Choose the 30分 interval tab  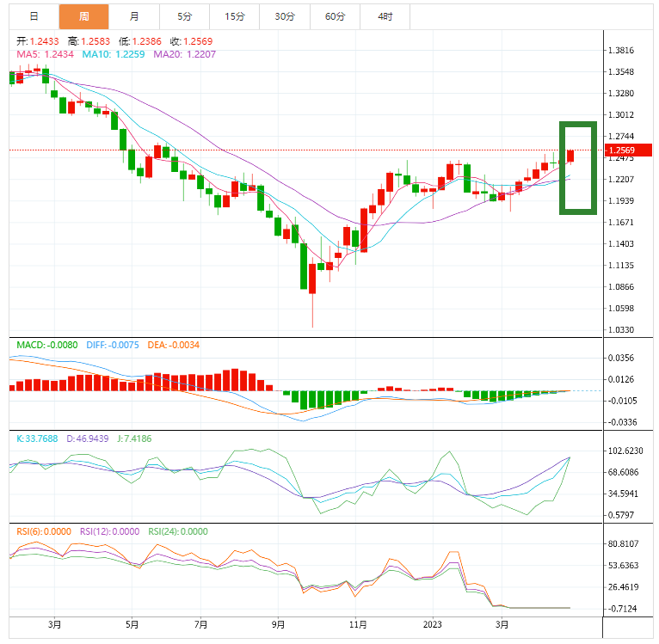(285, 17)
